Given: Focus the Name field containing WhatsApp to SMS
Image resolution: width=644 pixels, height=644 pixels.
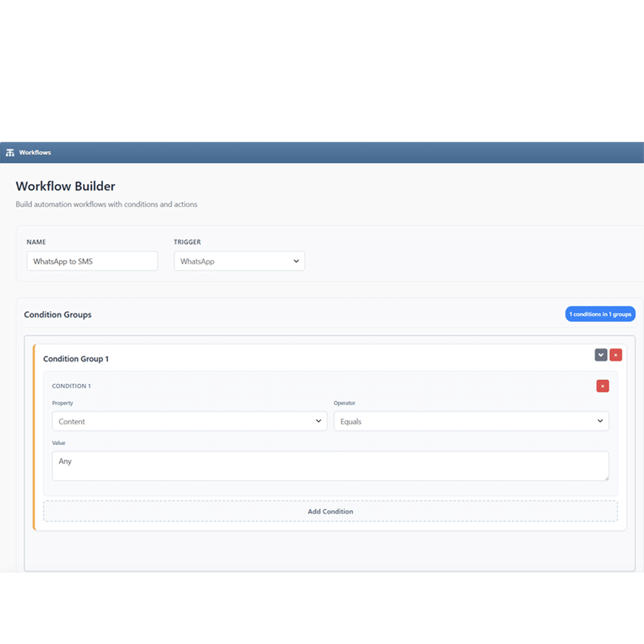Looking at the screenshot, I should [92, 261].
